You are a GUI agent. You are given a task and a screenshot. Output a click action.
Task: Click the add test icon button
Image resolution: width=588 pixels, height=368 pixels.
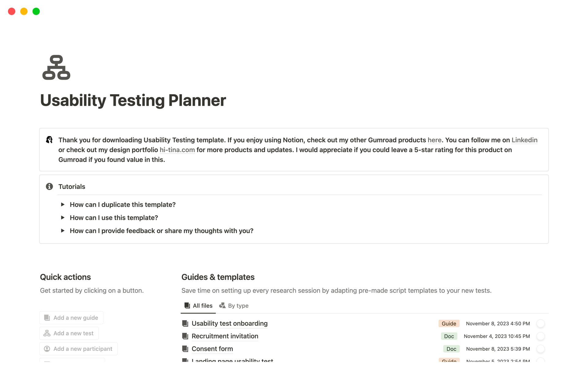47,333
